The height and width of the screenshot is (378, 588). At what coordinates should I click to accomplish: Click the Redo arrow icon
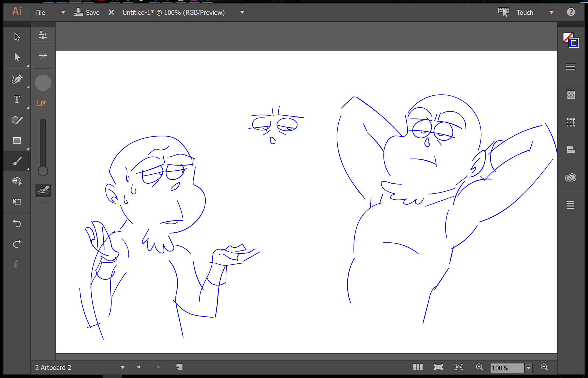pyautogui.click(x=17, y=244)
